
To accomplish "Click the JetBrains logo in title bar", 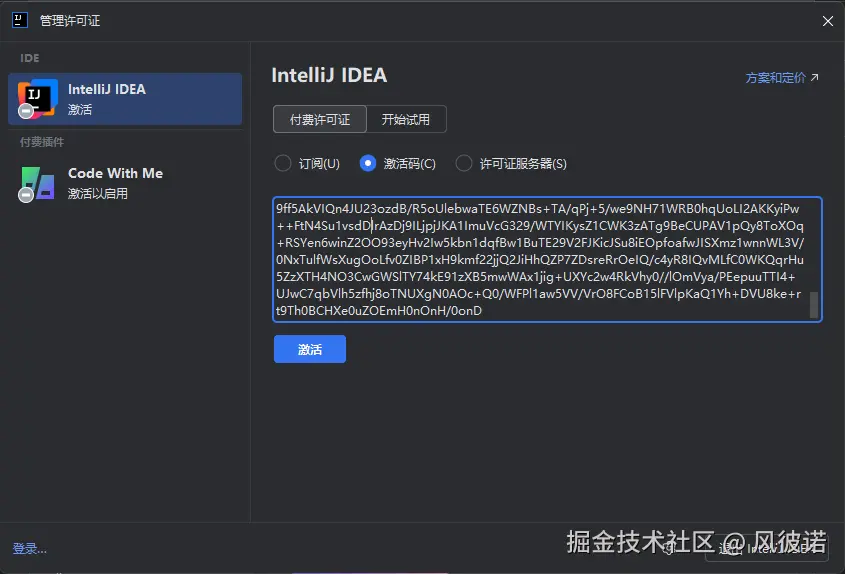I will [x=19, y=20].
